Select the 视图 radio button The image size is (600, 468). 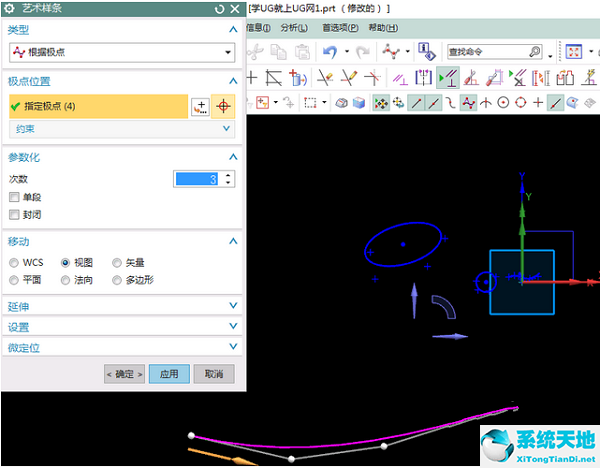(65, 263)
